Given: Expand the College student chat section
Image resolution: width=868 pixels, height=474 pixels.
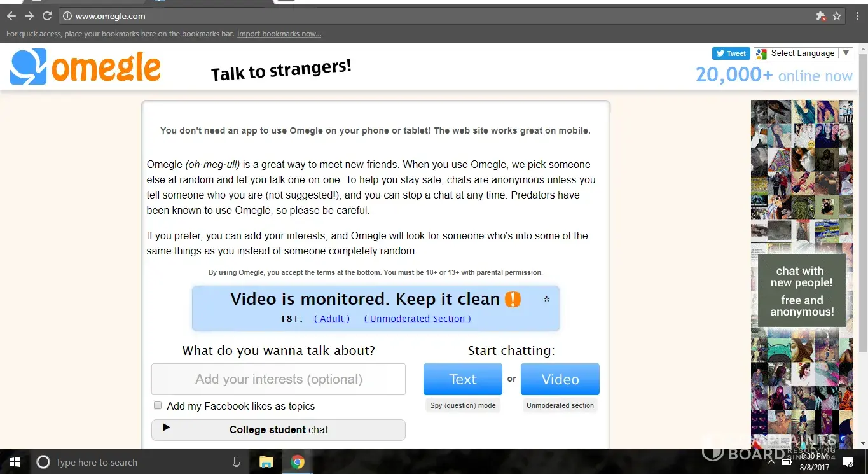Looking at the screenshot, I should click(x=278, y=429).
